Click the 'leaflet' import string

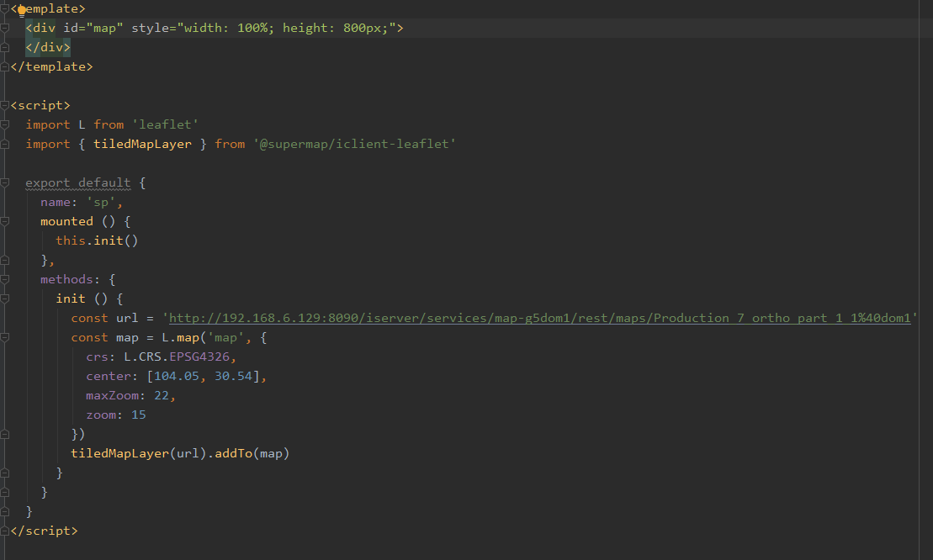(x=165, y=124)
